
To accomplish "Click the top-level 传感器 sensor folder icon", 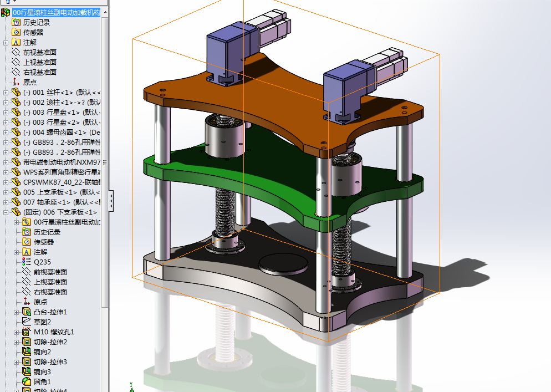I will (x=16, y=32).
